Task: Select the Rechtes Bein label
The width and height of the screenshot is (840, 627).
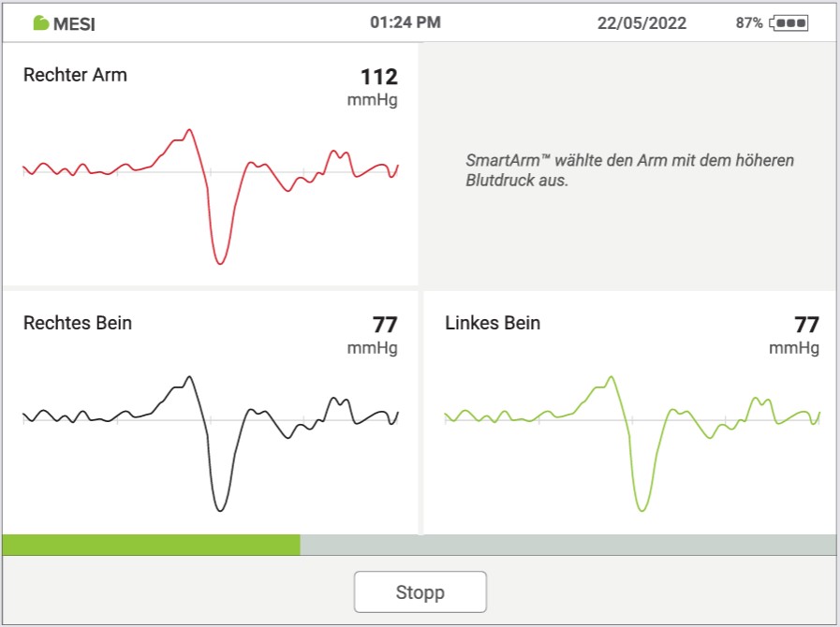Action: pos(78,324)
